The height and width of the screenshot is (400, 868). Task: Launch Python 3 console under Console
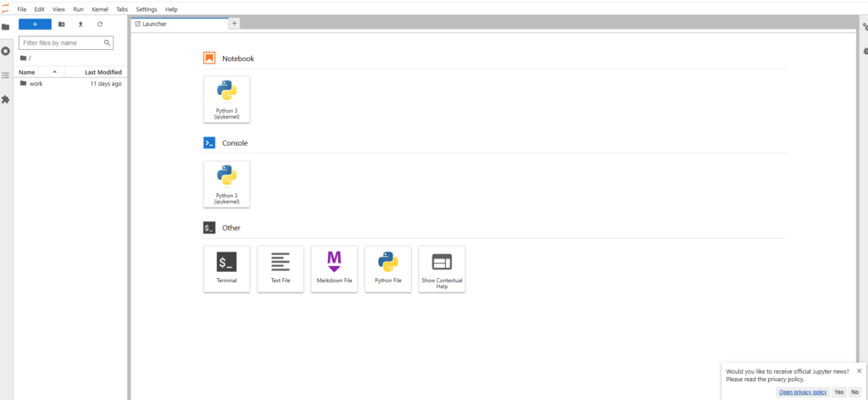pyautogui.click(x=226, y=184)
